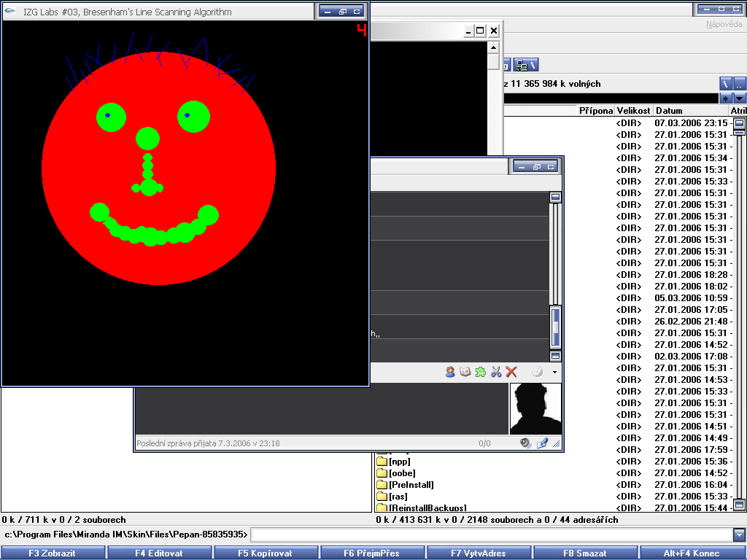Viewport: 747px width, 560px height.
Task: Expand the command line history dropdown
Action: click(740, 534)
